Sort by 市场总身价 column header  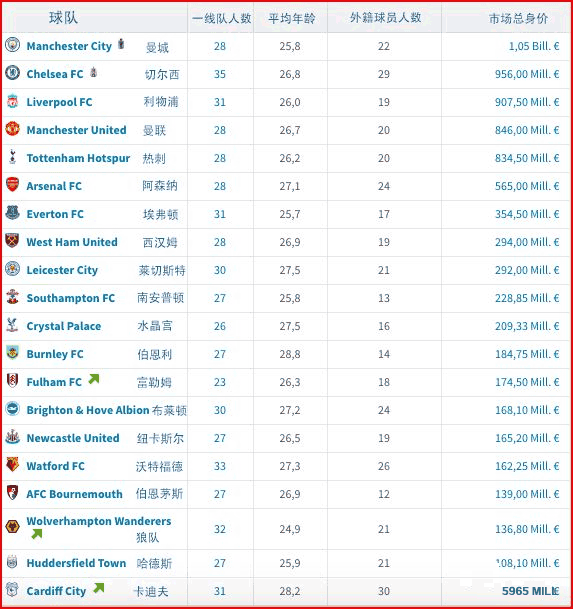coord(518,18)
